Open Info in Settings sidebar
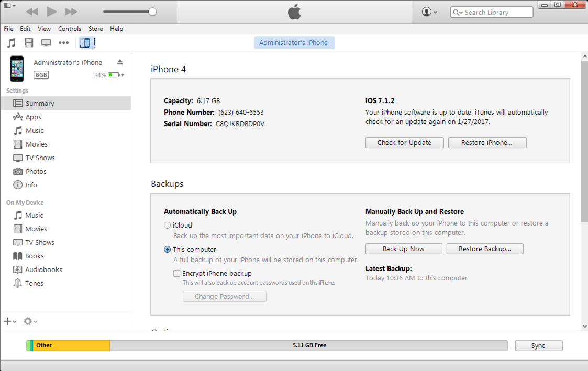 coord(66,185)
